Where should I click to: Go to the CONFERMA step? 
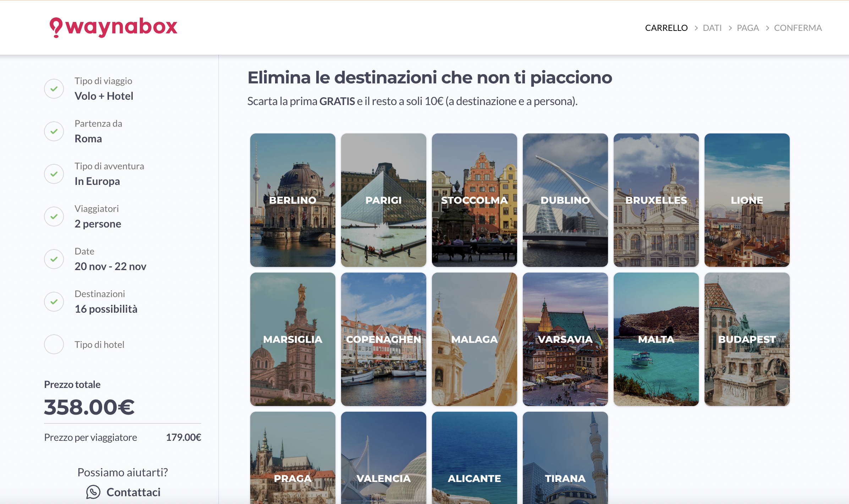[x=798, y=28]
